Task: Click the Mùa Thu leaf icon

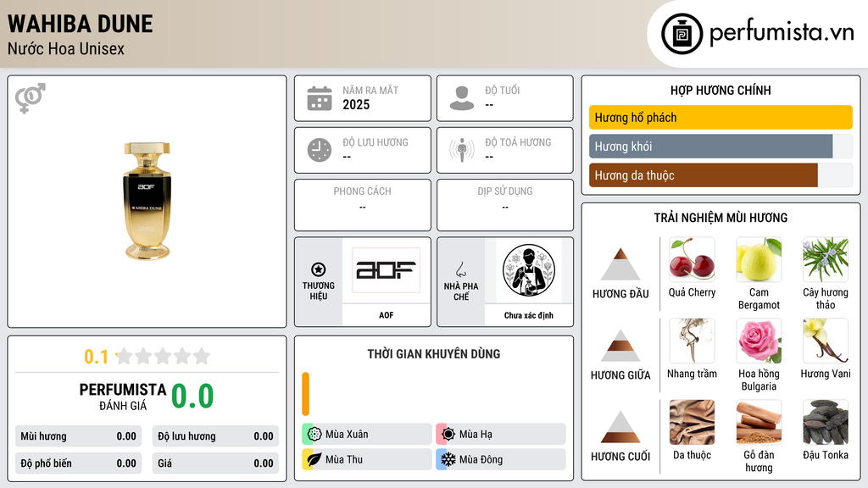Action: tap(314, 459)
